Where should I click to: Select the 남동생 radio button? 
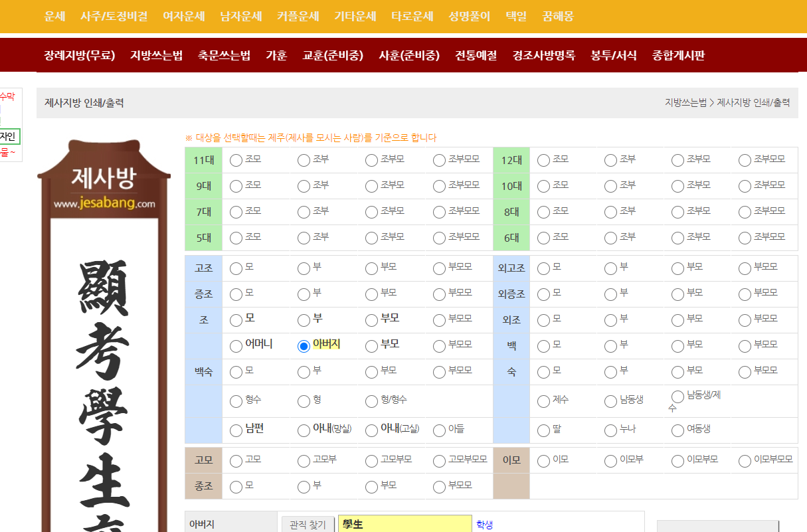[611, 401]
